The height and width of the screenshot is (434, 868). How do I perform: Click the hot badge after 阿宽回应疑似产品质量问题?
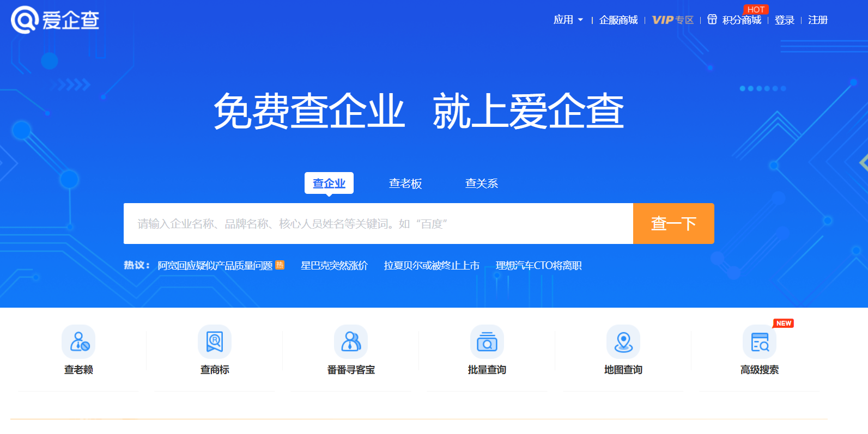pos(280,265)
